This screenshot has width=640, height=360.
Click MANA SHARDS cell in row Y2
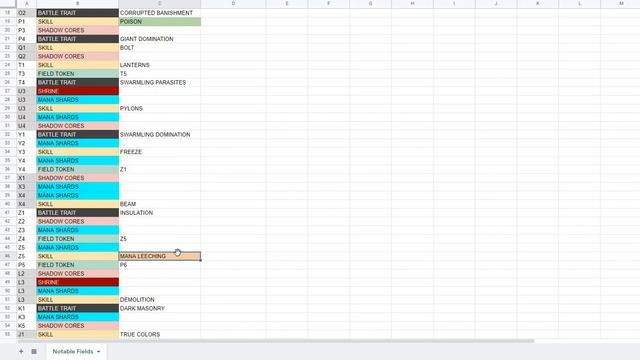(78, 143)
